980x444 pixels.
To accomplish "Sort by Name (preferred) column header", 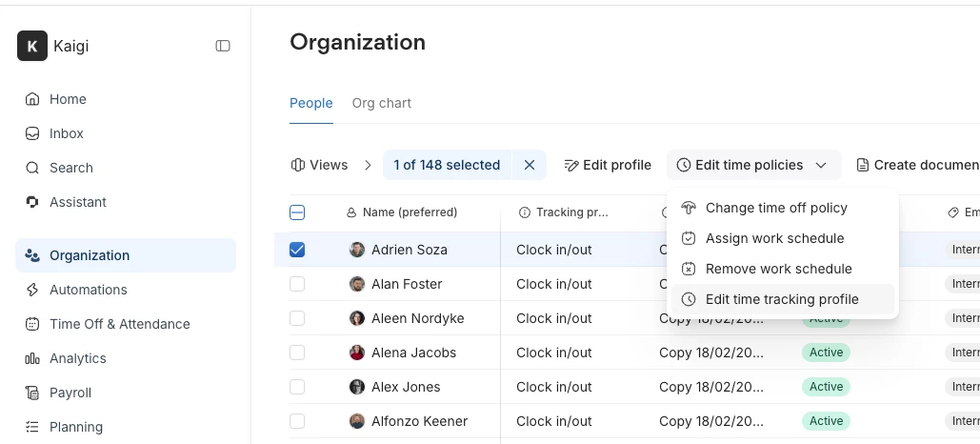I will (x=410, y=212).
